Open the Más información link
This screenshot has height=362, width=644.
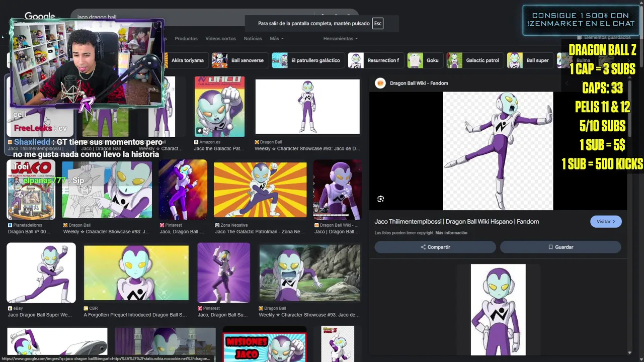pos(451,233)
